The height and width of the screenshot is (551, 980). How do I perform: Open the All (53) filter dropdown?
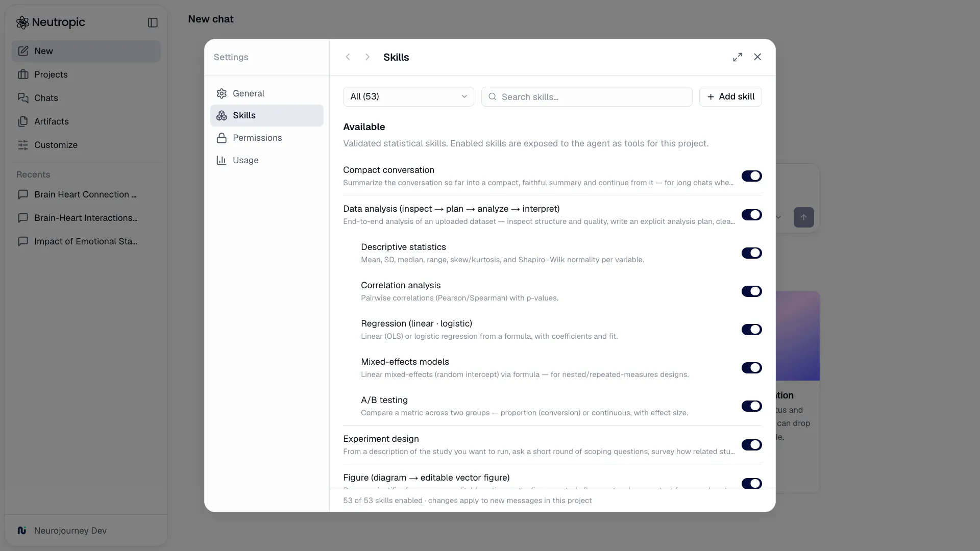click(408, 97)
